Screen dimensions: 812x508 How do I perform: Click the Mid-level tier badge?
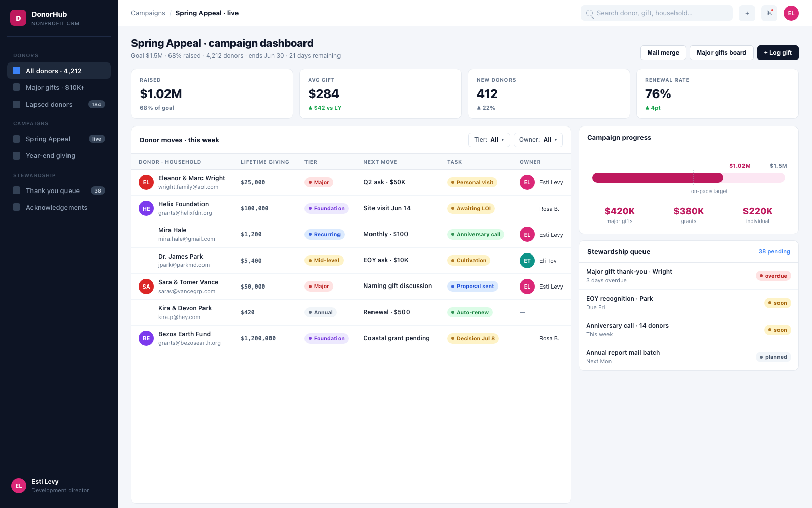coord(324,261)
